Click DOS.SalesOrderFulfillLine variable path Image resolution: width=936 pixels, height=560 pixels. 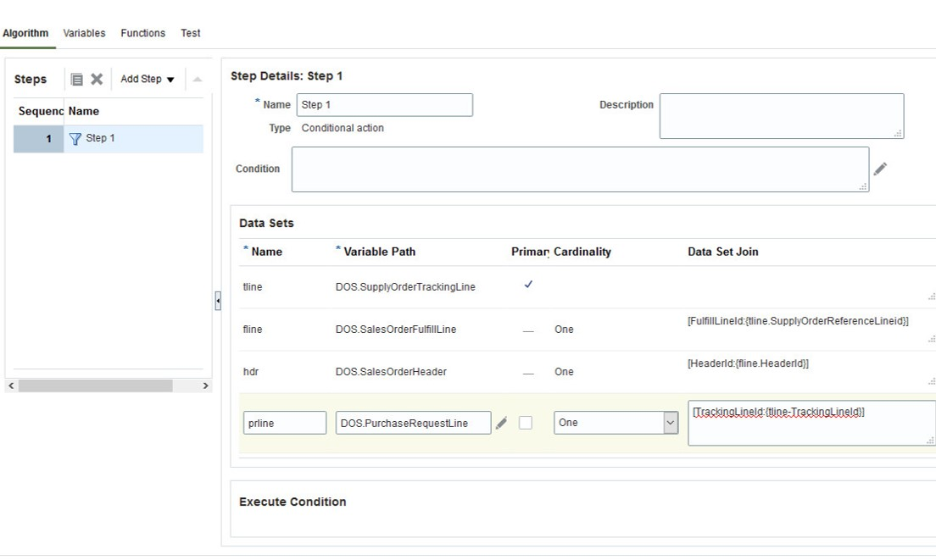(396, 330)
